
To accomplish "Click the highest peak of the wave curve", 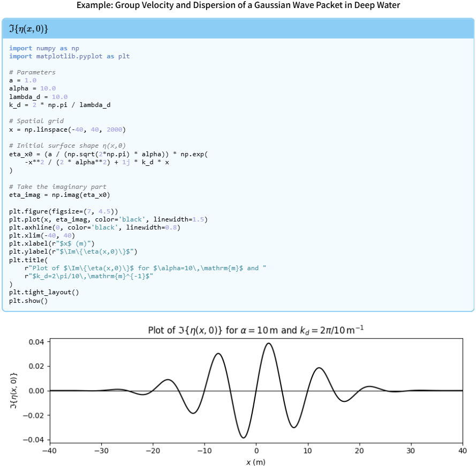I will click(x=269, y=343).
